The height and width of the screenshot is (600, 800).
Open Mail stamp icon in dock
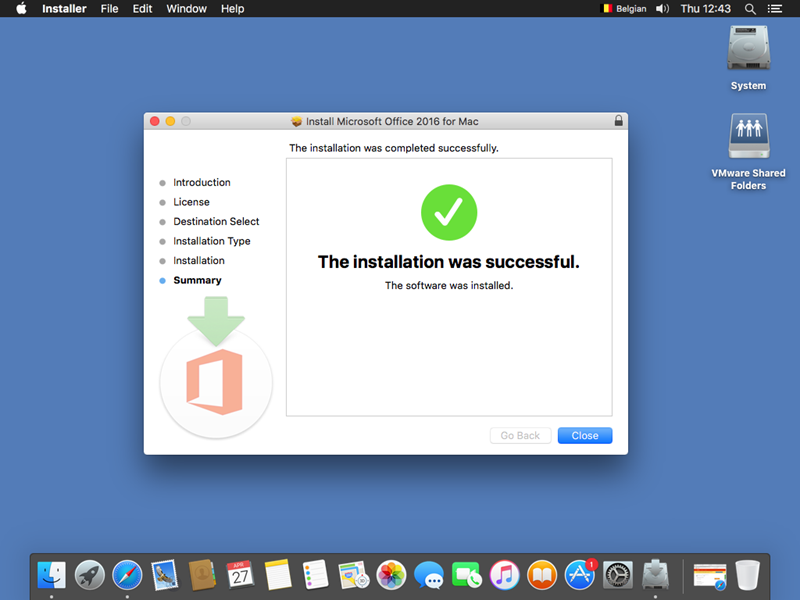pos(165,575)
